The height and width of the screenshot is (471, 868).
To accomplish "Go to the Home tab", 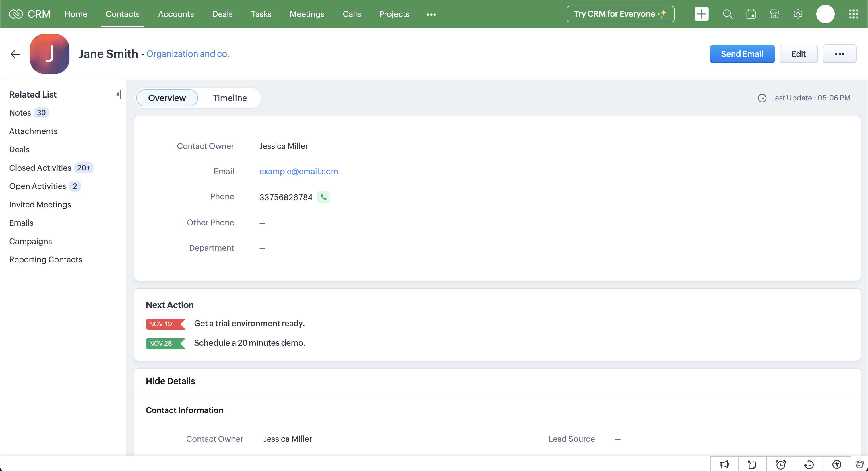I will click(76, 14).
